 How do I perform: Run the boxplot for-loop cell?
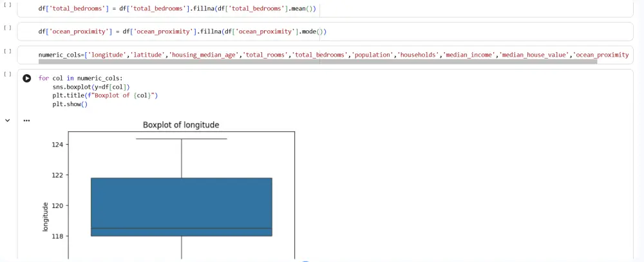tap(26, 79)
